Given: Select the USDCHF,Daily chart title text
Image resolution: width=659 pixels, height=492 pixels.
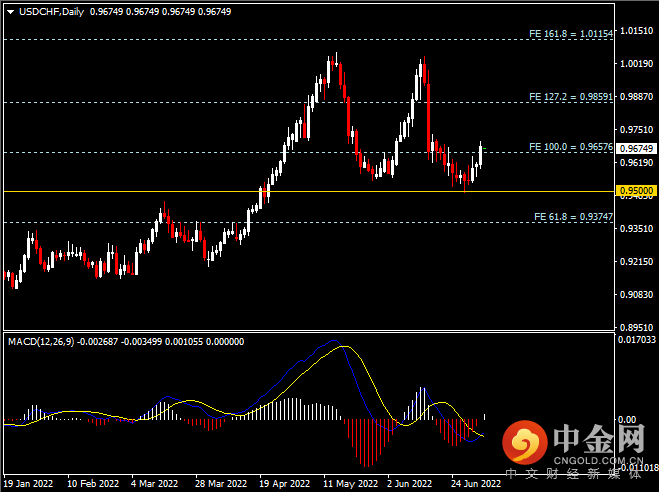Looking at the screenshot, I should pyautogui.click(x=51, y=12).
